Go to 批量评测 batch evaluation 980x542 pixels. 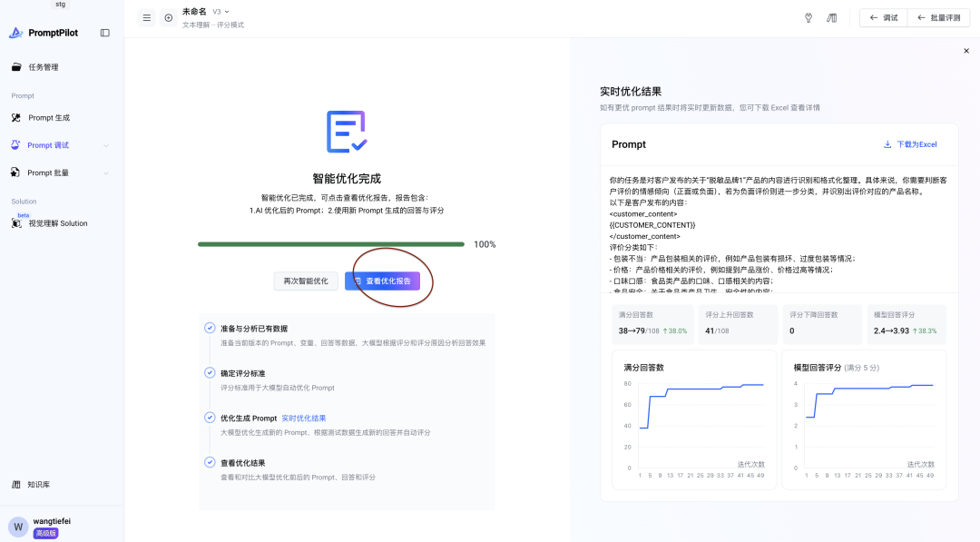click(939, 17)
